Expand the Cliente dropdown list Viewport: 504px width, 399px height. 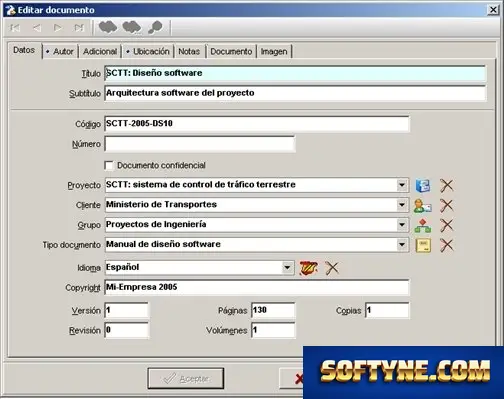[x=402, y=205]
